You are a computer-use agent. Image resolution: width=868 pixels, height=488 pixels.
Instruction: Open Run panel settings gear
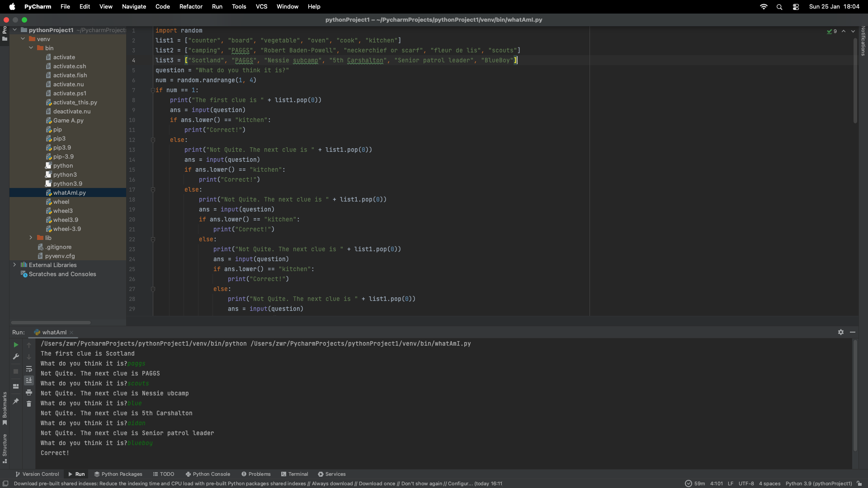840,332
